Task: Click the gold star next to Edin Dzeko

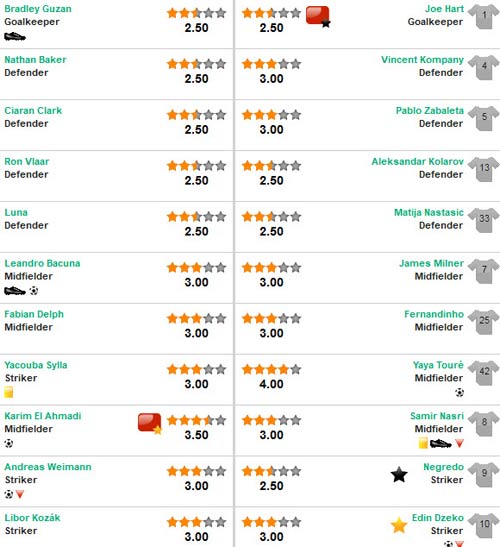Action: pos(399,526)
